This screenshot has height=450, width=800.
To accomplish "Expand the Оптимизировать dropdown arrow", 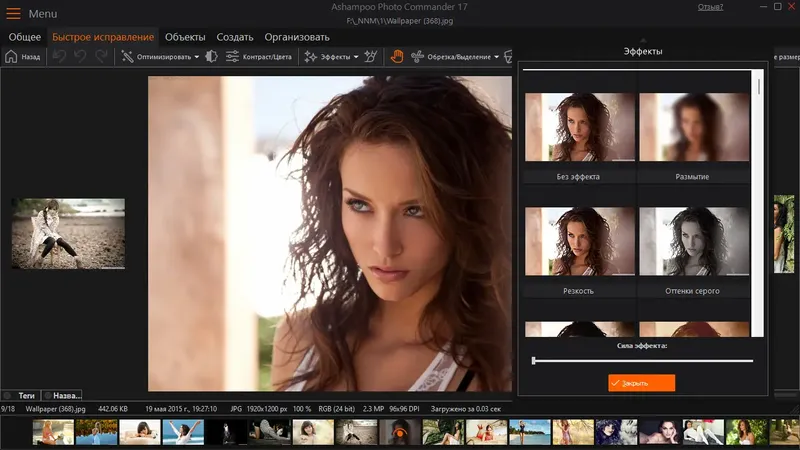I will (196, 57).
